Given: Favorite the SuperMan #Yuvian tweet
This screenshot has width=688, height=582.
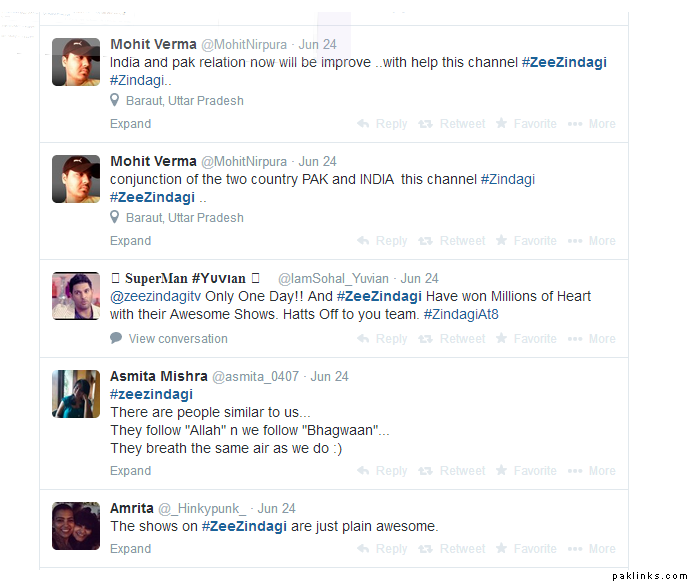Looking at the screenshot, I should [x=526, y=339].
